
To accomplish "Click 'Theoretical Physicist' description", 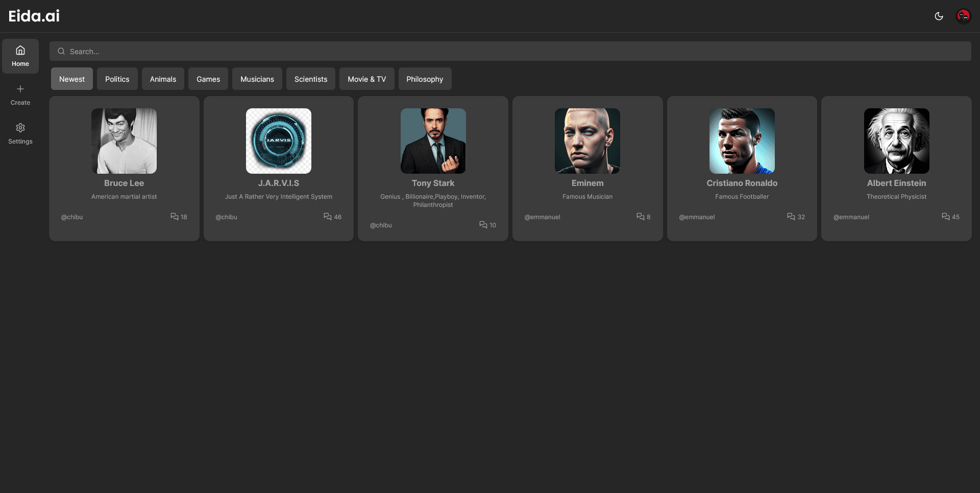I will pyautogui.click(x=897, y=197).
